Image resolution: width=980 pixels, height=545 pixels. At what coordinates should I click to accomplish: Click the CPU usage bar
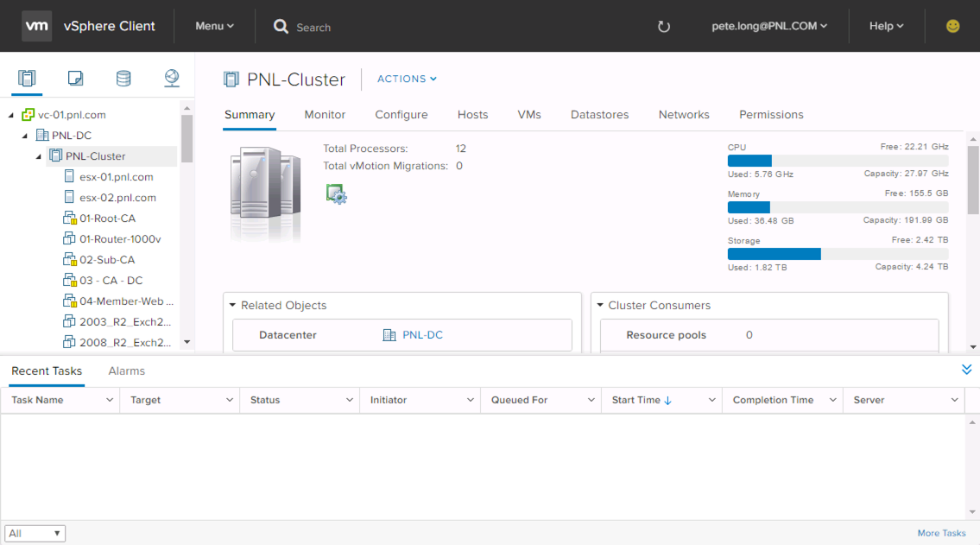pos(838,161)
